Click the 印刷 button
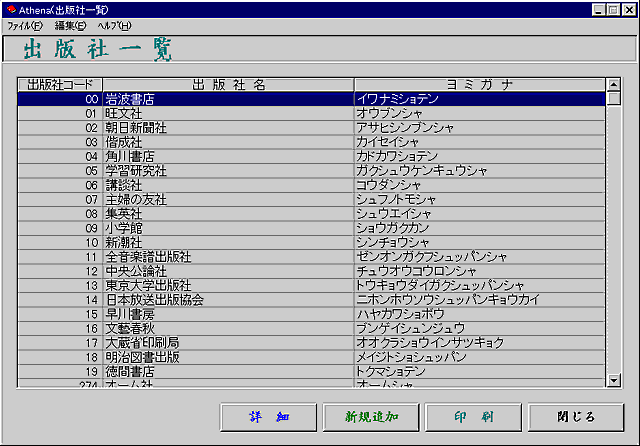Image resolution: width=640 pixels, height=446 pixels. coord(473,417)
